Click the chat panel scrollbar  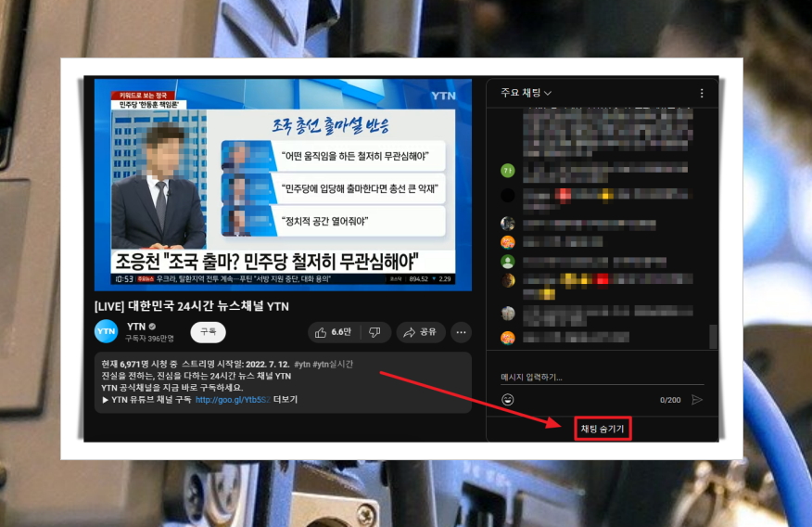(713, 336)
